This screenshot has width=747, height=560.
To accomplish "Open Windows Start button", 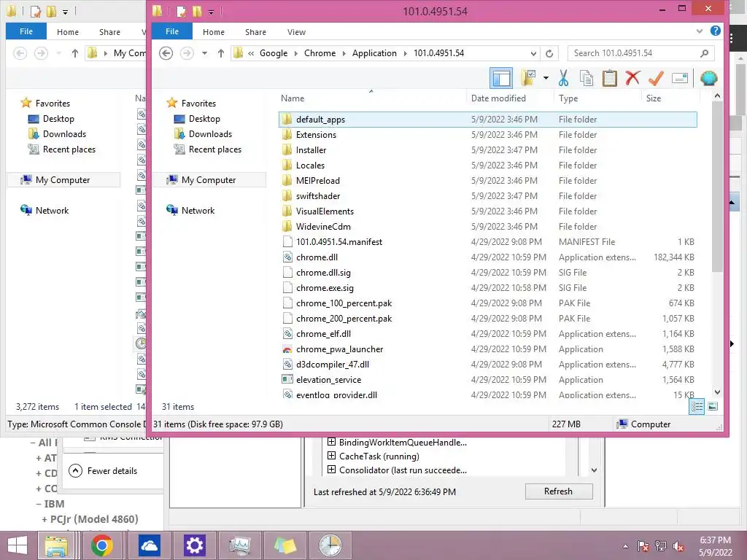I will (x=18, y=545).
